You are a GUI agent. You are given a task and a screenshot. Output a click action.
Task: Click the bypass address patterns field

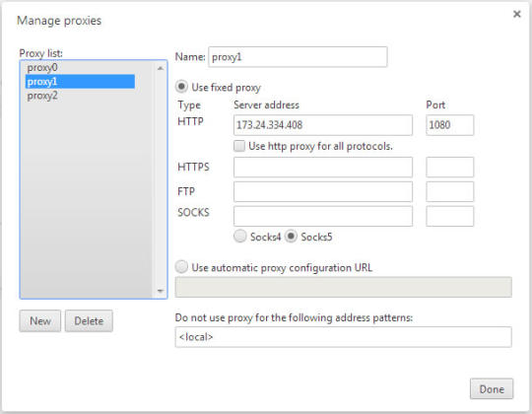[344, 337]
